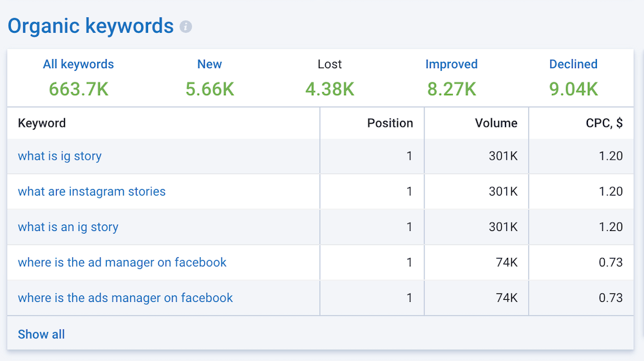
Task: Click the info icon beside Organic keywords
Action: [185, 27]
